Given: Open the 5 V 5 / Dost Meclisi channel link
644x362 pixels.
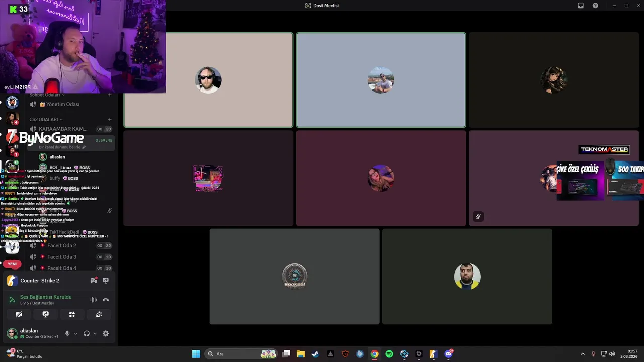Looking at the screenshot, I should pos(37,303).
